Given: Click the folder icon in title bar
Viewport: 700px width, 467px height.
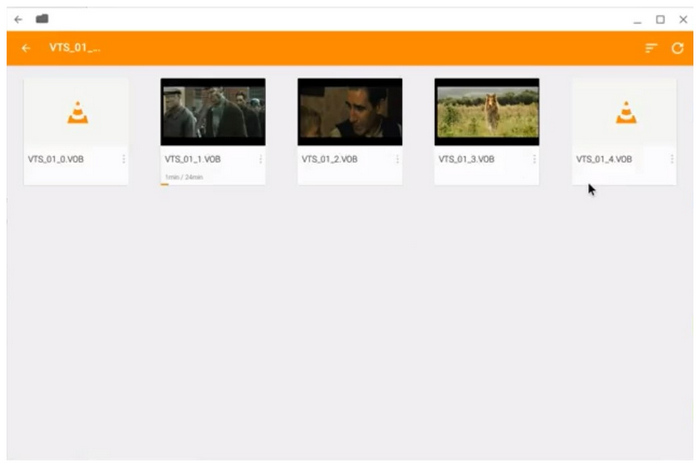Looking at the screenshot, I should (42, 19).
